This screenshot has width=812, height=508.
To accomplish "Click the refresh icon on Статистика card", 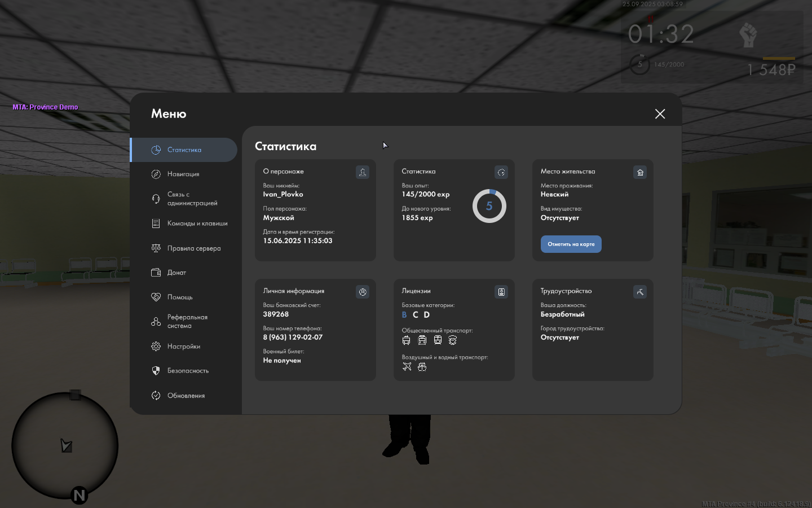I will pos(501,172).
